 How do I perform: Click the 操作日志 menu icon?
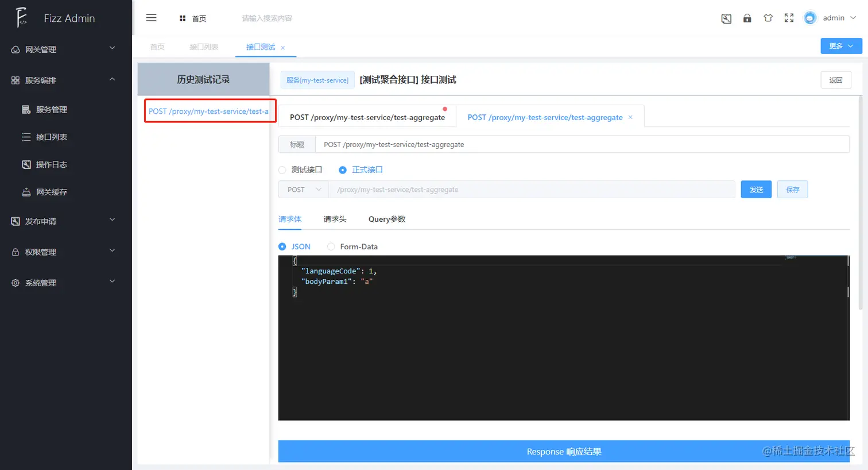click(x=26, y=164)
